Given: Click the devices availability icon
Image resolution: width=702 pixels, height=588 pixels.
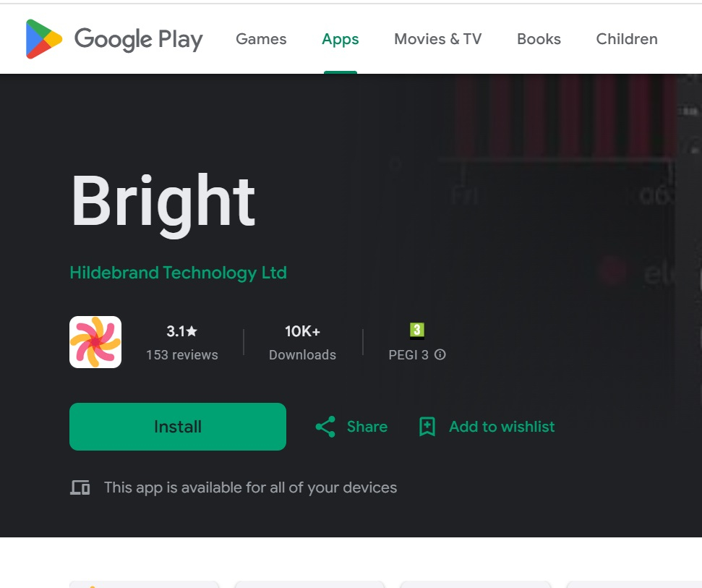Looking at the screenshot, I should click(x=80, y=487).
